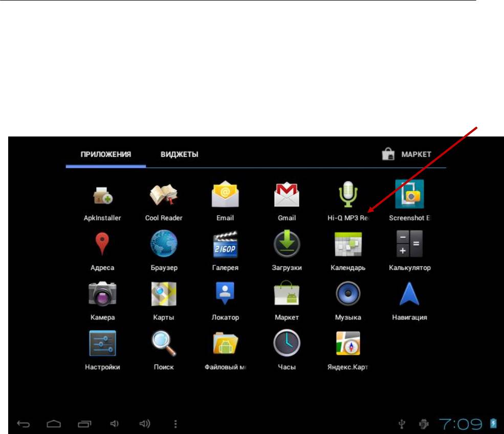Open the three-dot overflow menu
Screen dimensions: 504x434
coord(176,423)
